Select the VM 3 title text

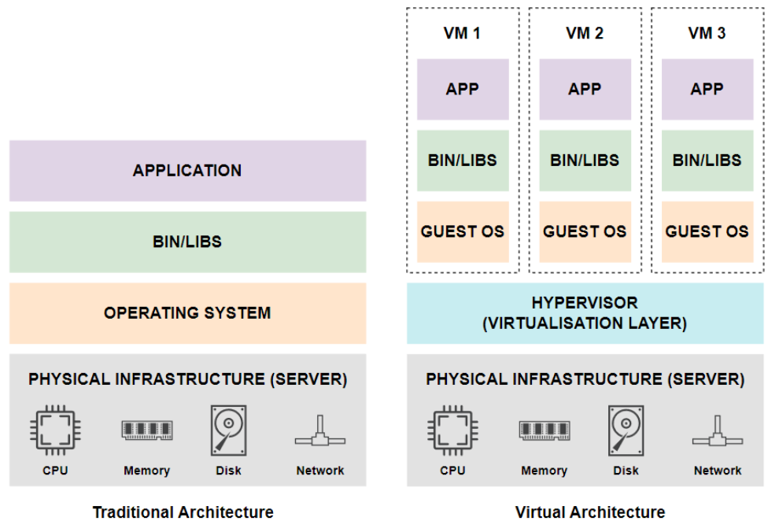tap(707, 33)
